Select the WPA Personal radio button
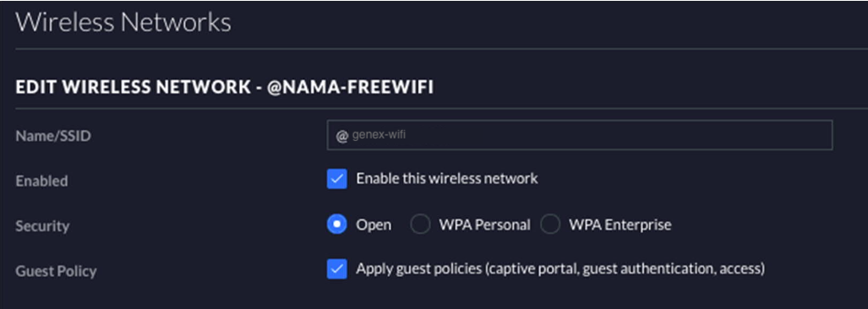The image size is (868, 309). coord(420,225)
